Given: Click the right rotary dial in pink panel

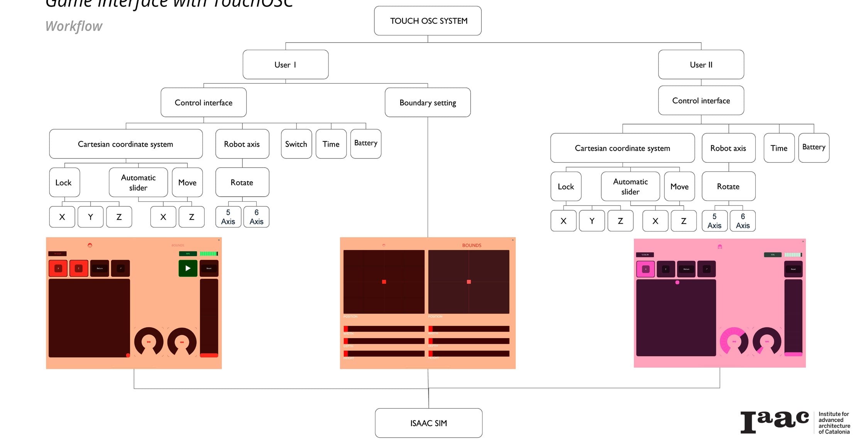Looking at the screenshot, I should 767,341.
